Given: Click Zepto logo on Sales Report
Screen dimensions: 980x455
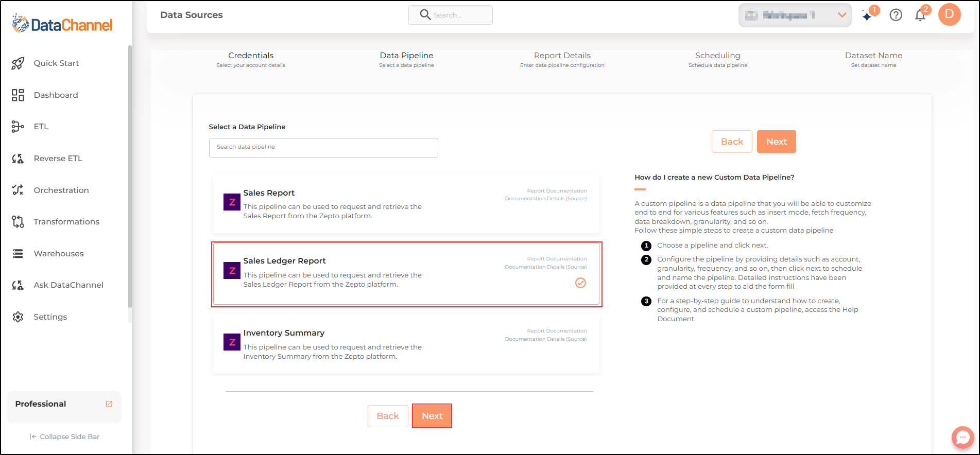Looking at the screenshot, I should [x=232, y=202].
